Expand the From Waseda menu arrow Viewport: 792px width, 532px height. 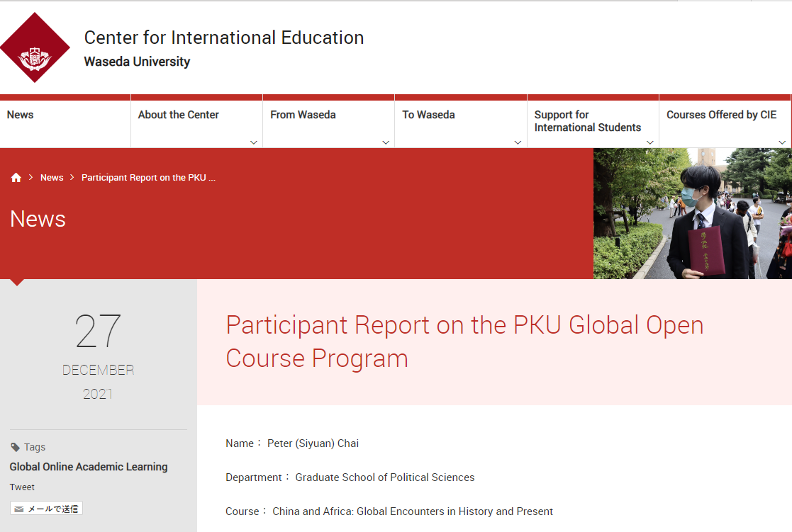coord(386,142)
